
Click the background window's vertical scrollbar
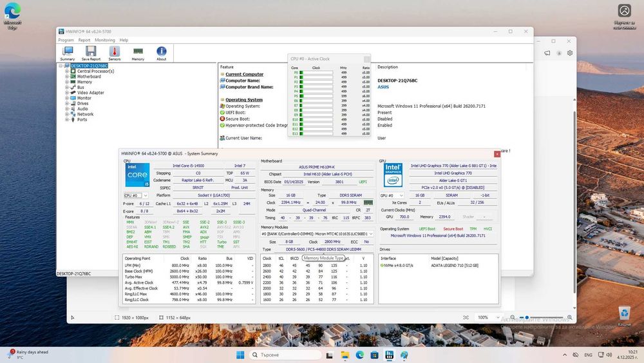(x=574, y=201)
